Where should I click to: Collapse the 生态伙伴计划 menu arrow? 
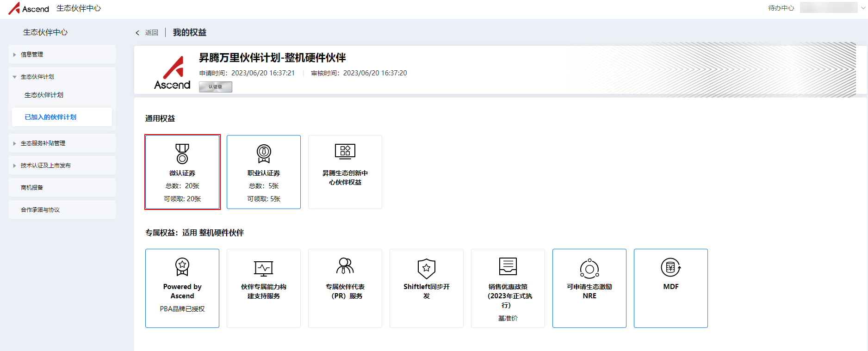coord(14,77)
